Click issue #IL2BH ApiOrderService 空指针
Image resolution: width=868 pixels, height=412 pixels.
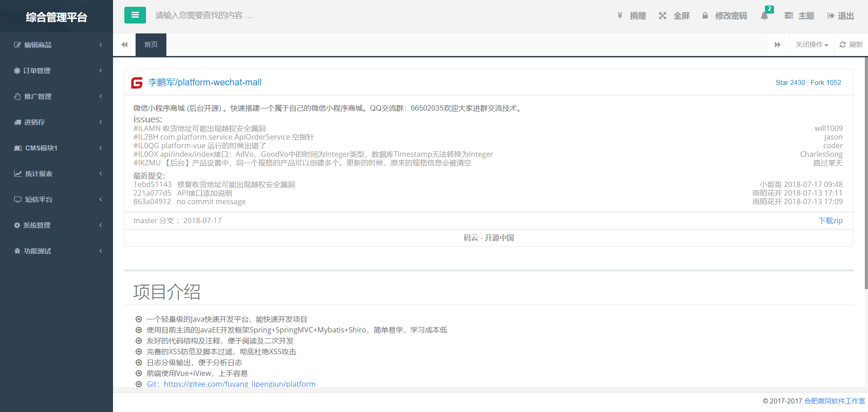tap(223, 137)
